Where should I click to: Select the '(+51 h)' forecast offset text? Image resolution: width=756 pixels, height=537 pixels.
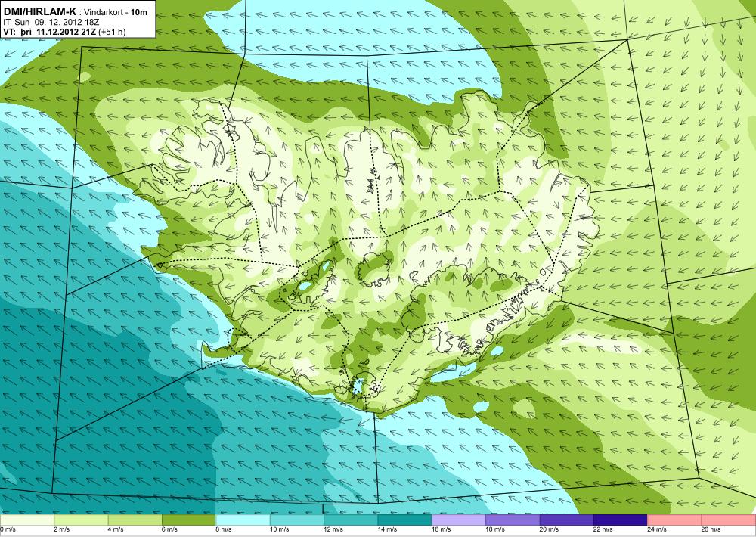pyautogui.click(x=112, y=32)
